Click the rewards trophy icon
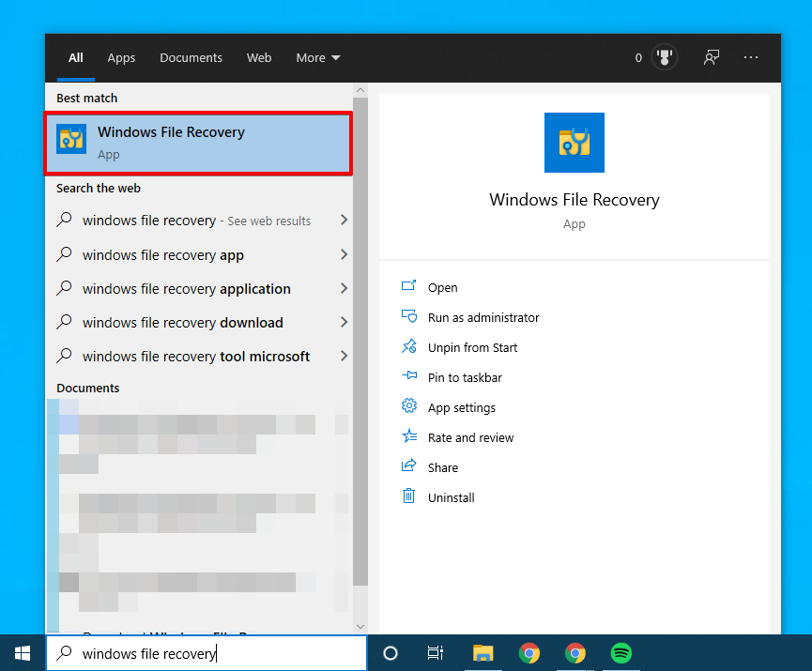The width and height of the screenshot is (812, 671). [x=665, y=57]
